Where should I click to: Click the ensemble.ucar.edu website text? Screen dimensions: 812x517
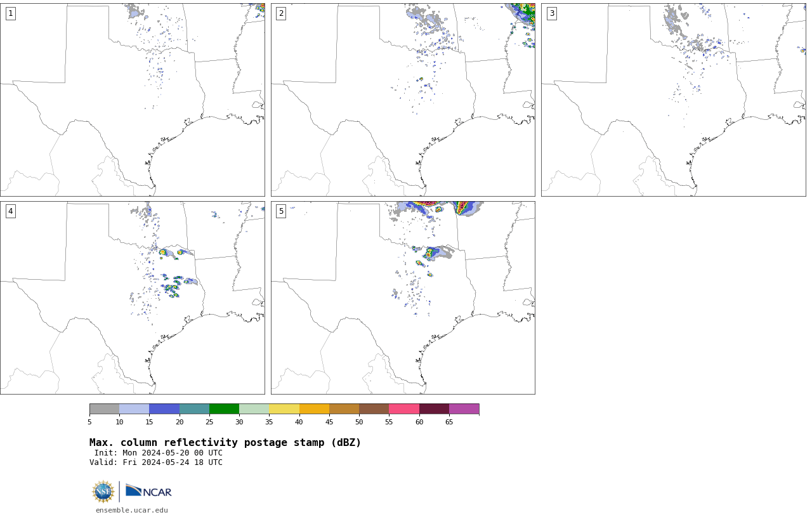click(x=132, y=510)
